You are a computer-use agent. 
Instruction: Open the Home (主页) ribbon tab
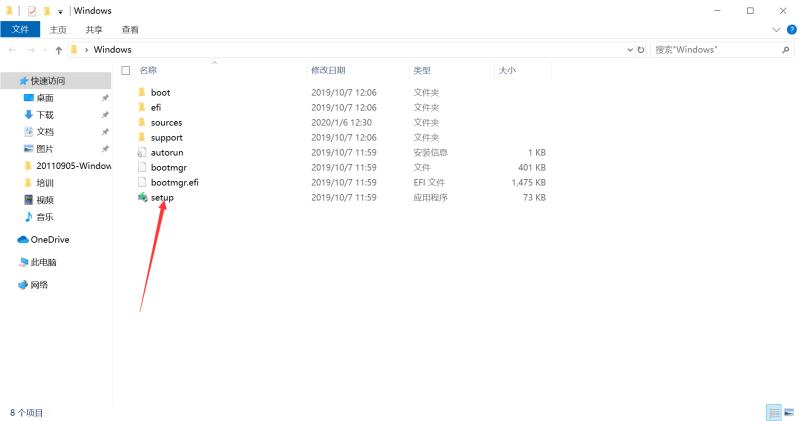coord(58,30)
